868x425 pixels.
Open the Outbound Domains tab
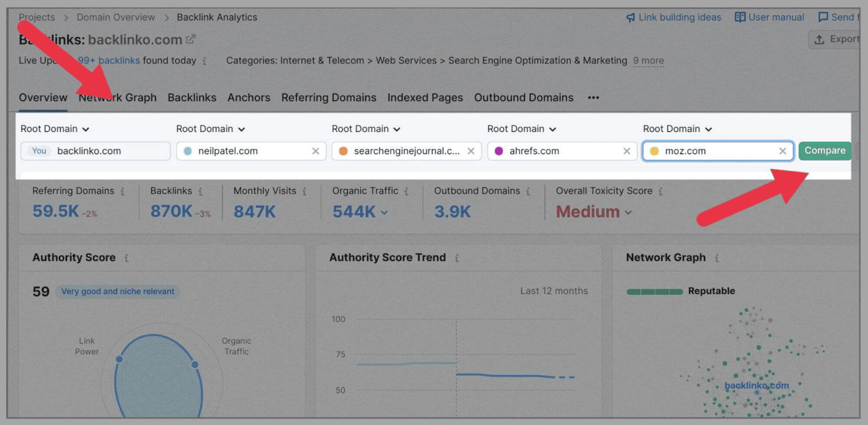524,98
